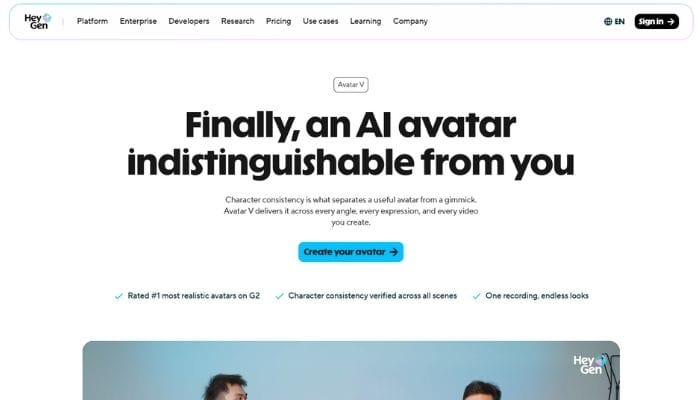Click the Avatar V badge
Screen dimensions: 700x400
(x=351, y=85)
